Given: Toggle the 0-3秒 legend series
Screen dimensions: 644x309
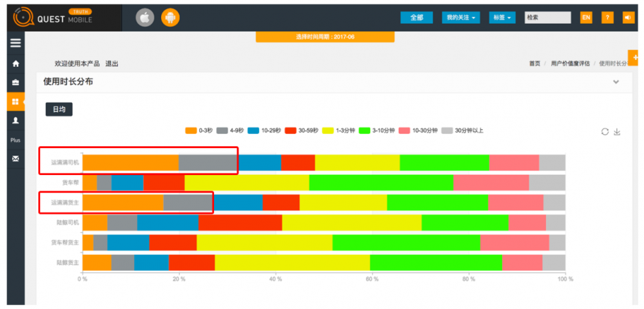Looking at the screenshot, I should point(199,131).
